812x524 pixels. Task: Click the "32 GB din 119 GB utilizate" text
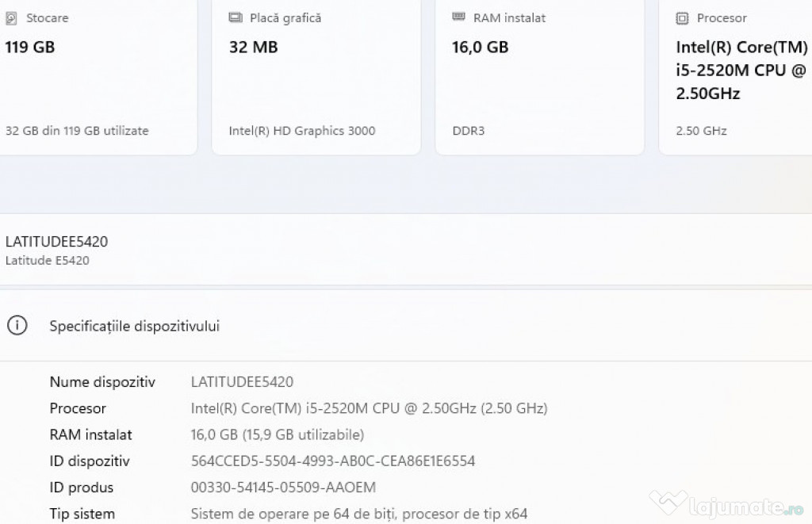click(77, 131)
